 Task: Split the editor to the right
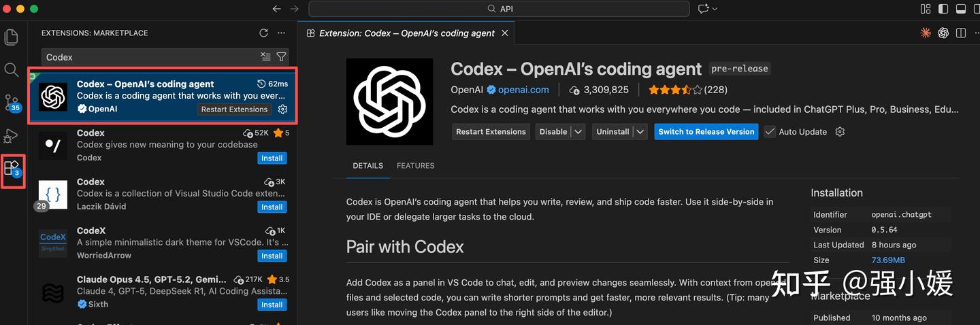coord(961,33)
